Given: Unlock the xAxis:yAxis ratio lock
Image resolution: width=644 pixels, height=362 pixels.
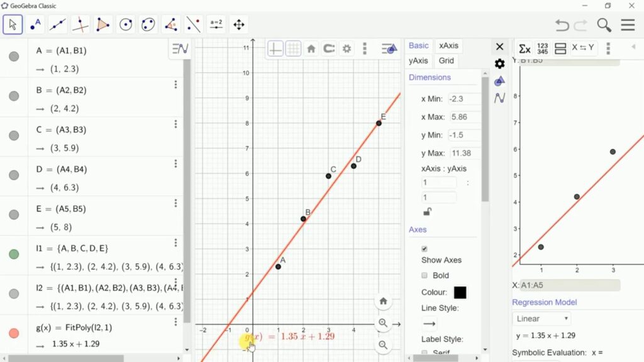Looking at the screenshot, I should point(427,212).
